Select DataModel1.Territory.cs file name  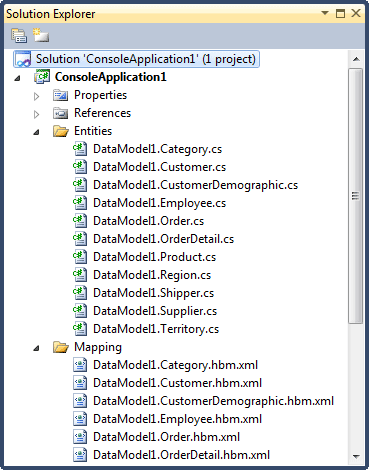point(156,329)
